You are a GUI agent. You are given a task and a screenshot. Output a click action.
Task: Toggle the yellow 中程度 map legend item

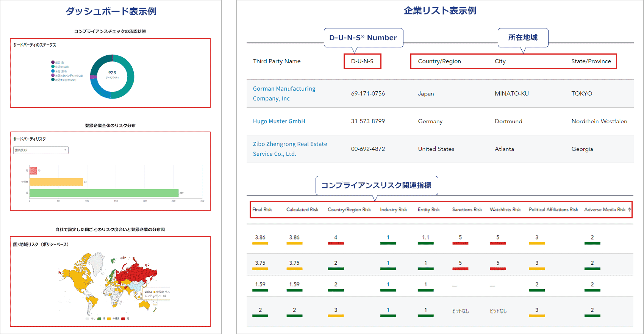coord(113,319)
